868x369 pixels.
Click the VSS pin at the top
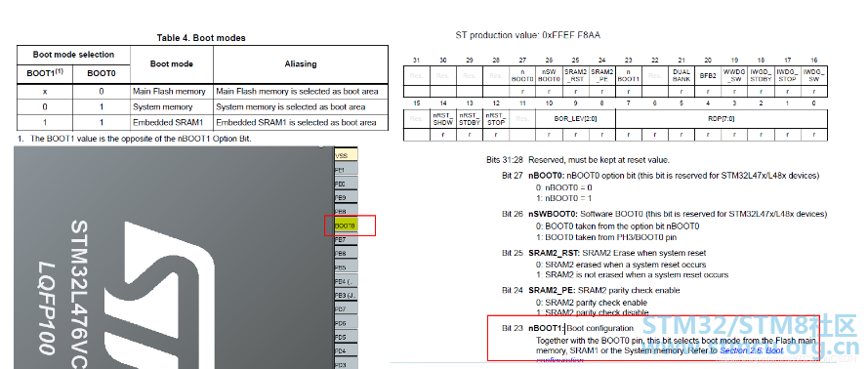click(346, 155)
